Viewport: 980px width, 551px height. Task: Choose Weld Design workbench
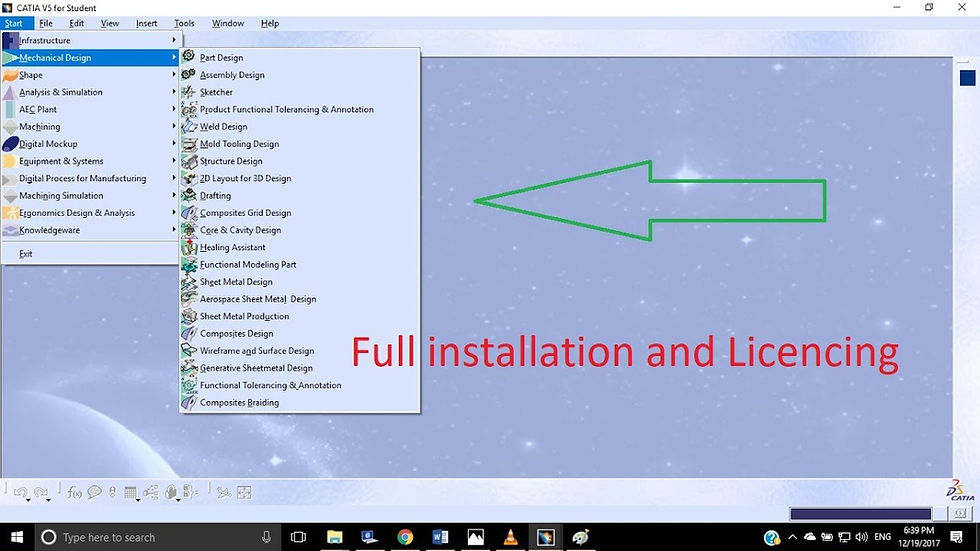[299, 127]
